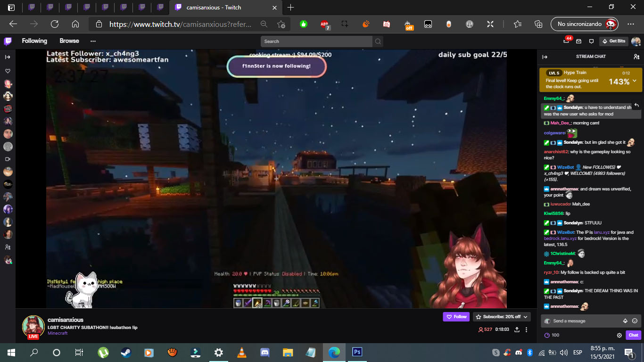The width and height of the screenshot is (644, 362).
Task: Open the Adblock Plus extension icon
Action: [325, 24]
